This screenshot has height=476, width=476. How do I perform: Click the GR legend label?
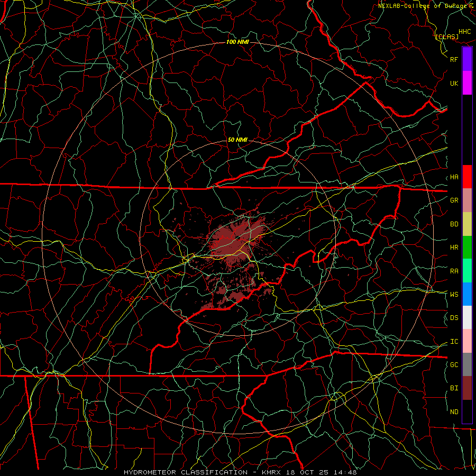454,200
